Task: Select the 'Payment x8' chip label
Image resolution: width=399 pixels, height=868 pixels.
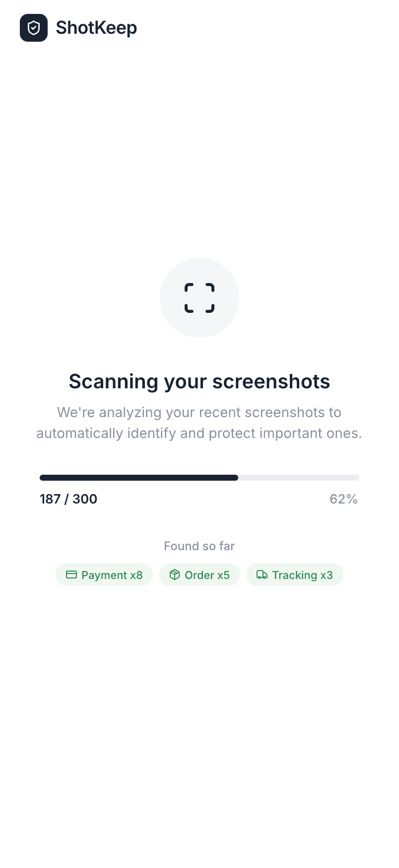Action: (112, 575)
